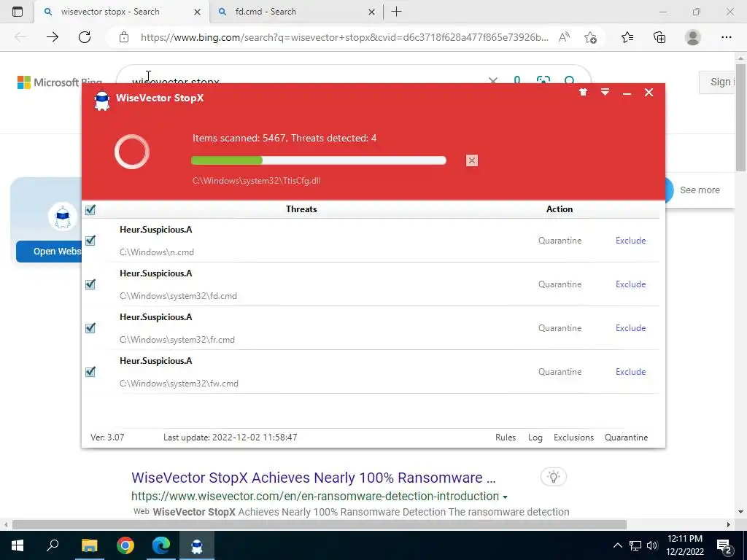Click the WiseVector StopX taskbar icon
This screenshot has height=560, width=747.
[197, 545]
